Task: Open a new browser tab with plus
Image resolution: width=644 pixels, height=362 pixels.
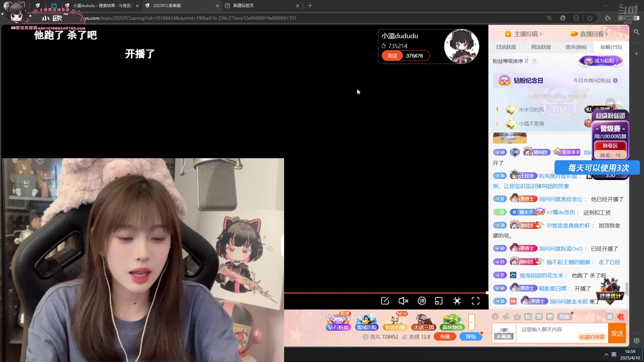Action: pos(310,6)
